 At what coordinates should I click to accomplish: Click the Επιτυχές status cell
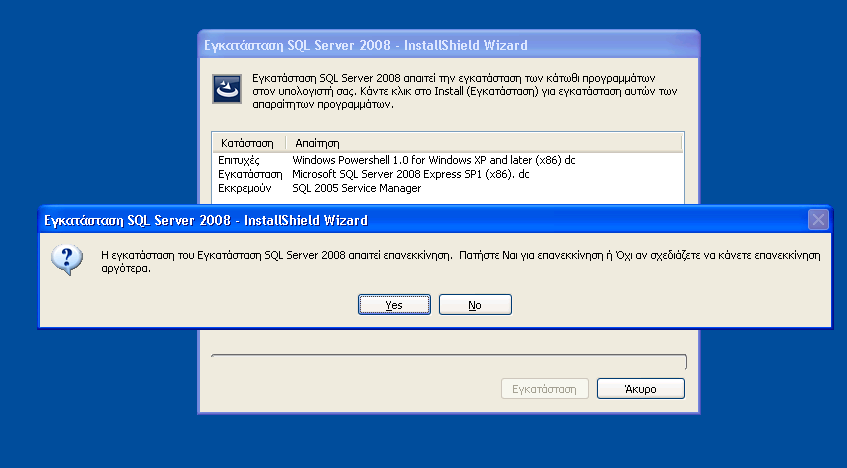[x=239, y=160]
